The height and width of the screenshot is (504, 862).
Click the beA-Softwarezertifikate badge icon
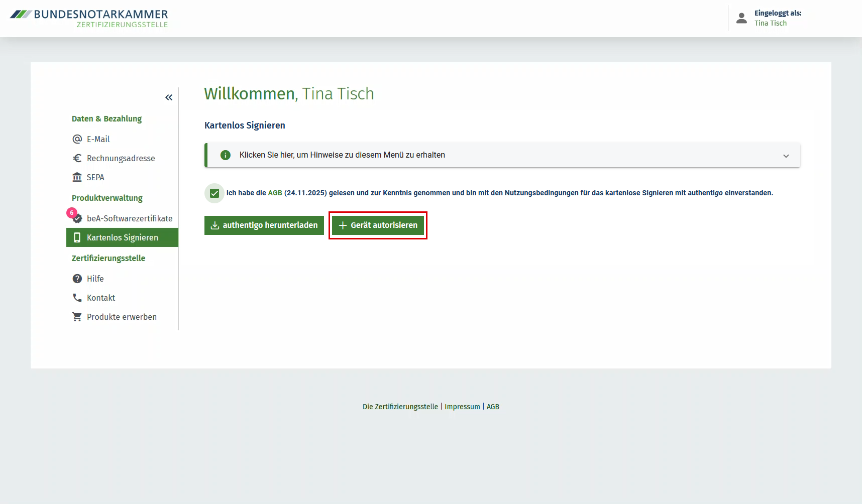pos(77,218)
